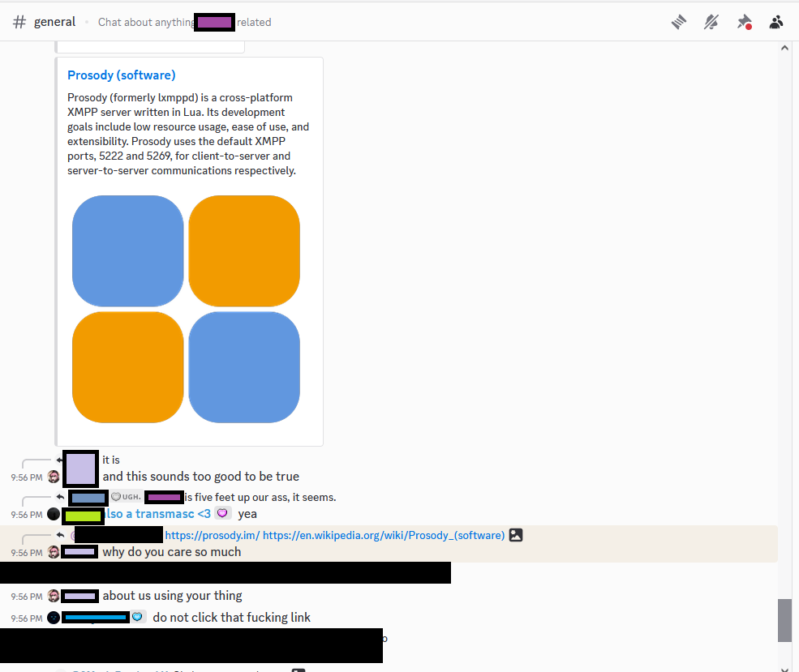Click the chat scrollbar thumb
799x672 pixels.
point(784,620)
